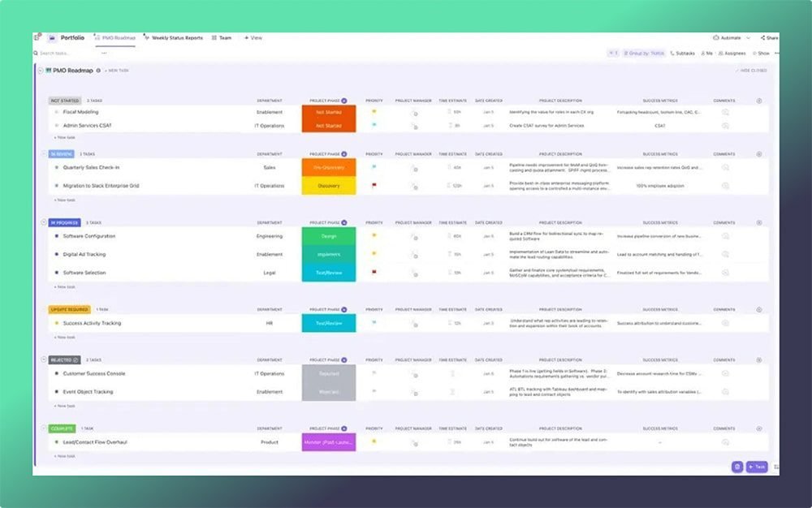Collapse the PMO Roadmap list
Viewport: 812px width, 508px height.
coord(40,71)
